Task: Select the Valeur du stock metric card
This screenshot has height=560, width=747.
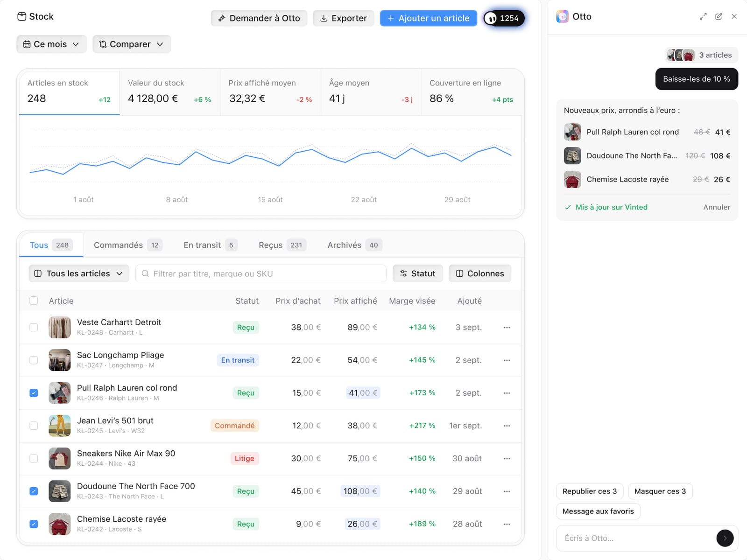Action: pos(170,92)
